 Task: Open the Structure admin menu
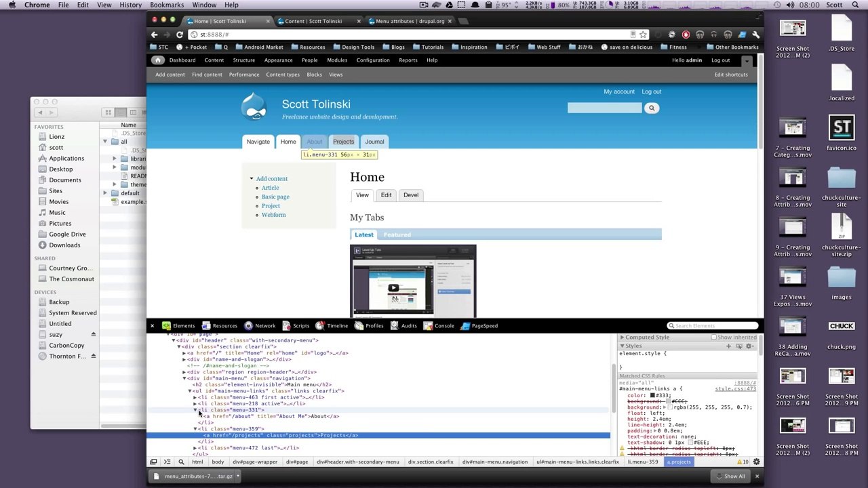[x=244, y=60]
